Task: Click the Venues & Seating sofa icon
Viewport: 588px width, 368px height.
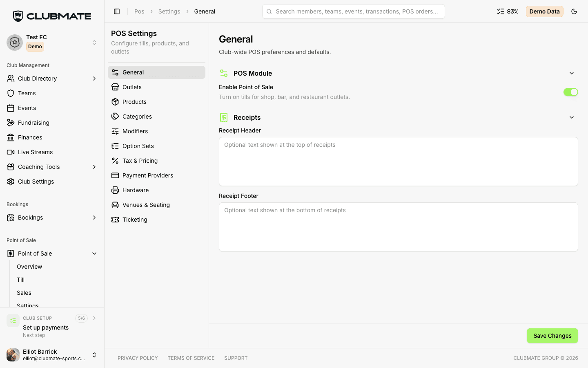Action: (x=115, y=205)
